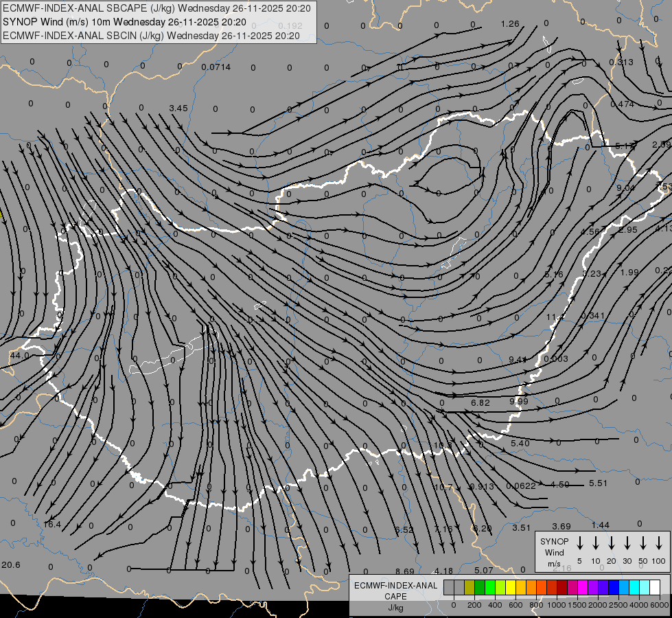
Task: Click the map value 9.99
Action: (519, 401)
